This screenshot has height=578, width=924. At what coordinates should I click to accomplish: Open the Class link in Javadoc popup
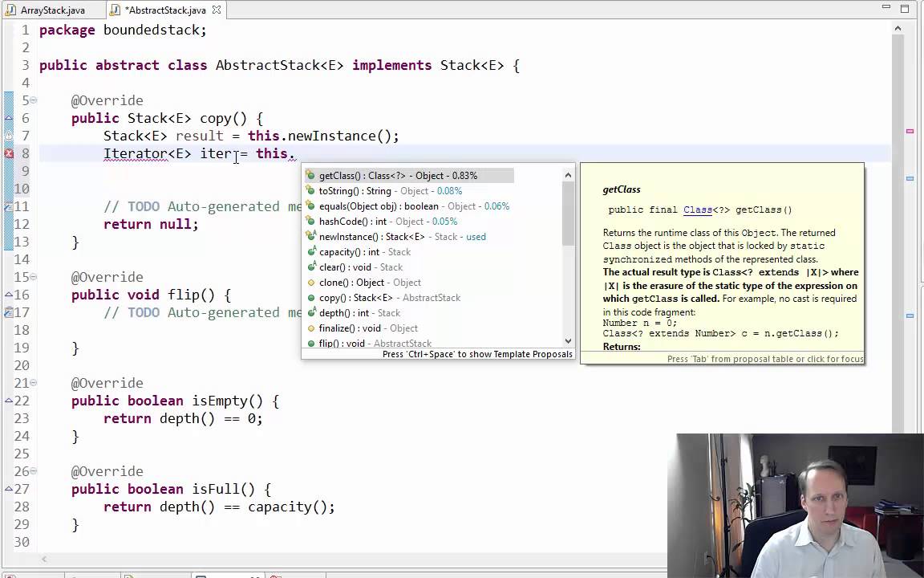click(697, 210)
